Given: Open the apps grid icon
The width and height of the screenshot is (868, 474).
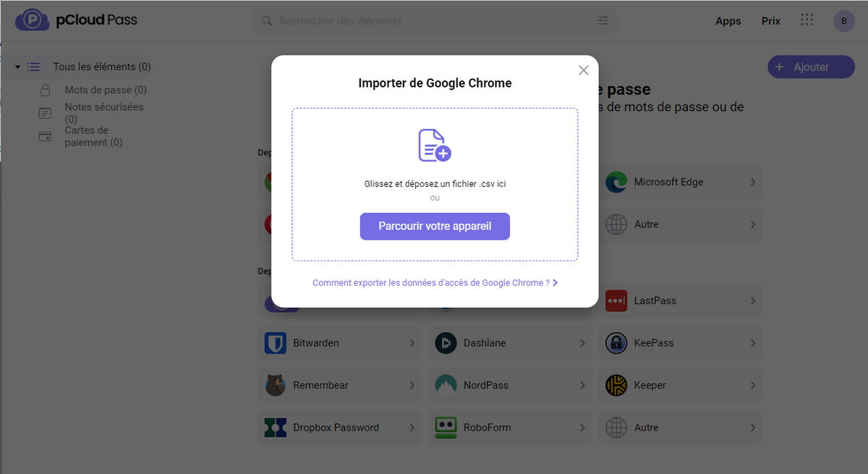Looking at the screenshot, I should click(807, 20).
